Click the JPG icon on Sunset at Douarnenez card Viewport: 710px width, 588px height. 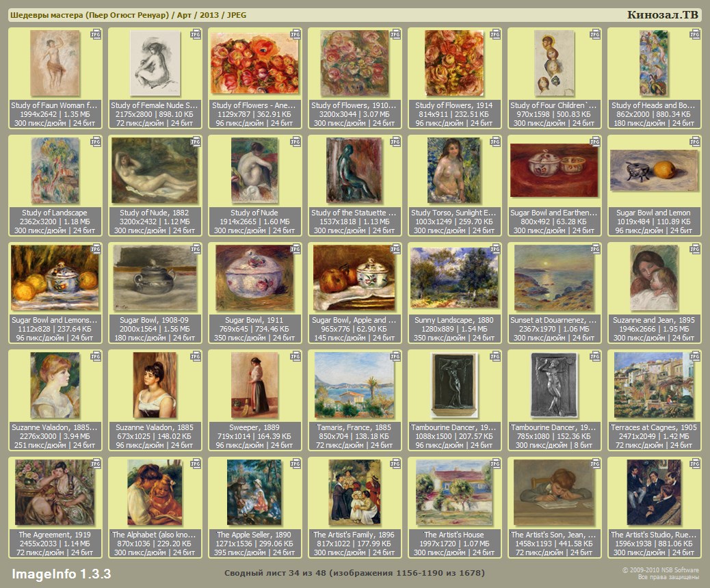click(595, 250)
